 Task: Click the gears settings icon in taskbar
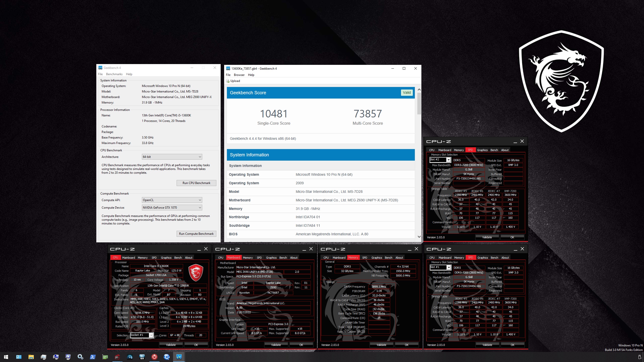point(80,357)
